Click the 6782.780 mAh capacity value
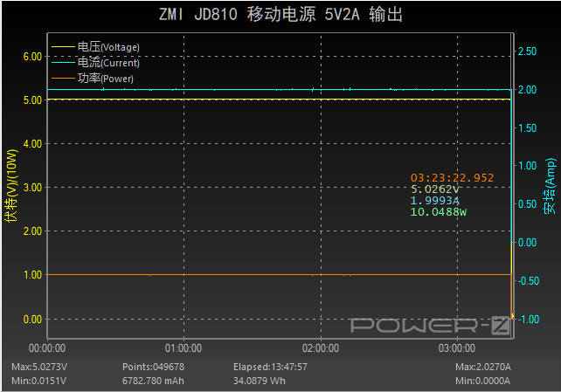 153,381
